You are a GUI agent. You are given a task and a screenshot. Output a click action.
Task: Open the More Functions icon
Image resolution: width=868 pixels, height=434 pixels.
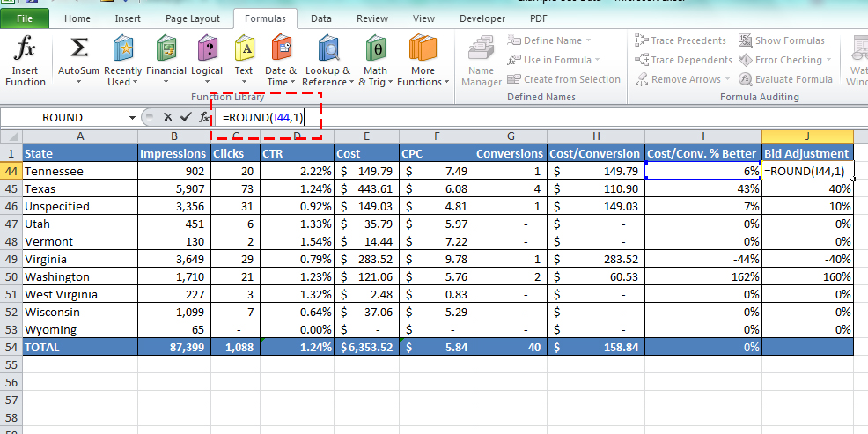(x=423, y=48)
